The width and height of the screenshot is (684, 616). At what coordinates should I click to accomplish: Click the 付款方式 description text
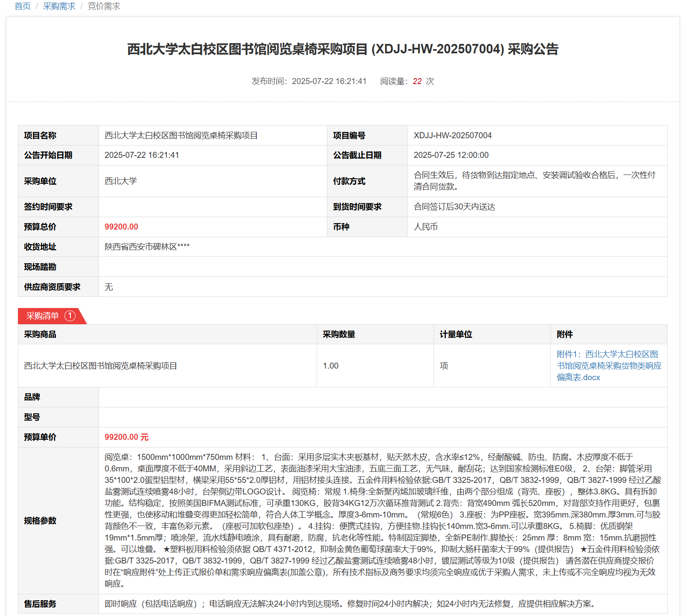(534, 181)
